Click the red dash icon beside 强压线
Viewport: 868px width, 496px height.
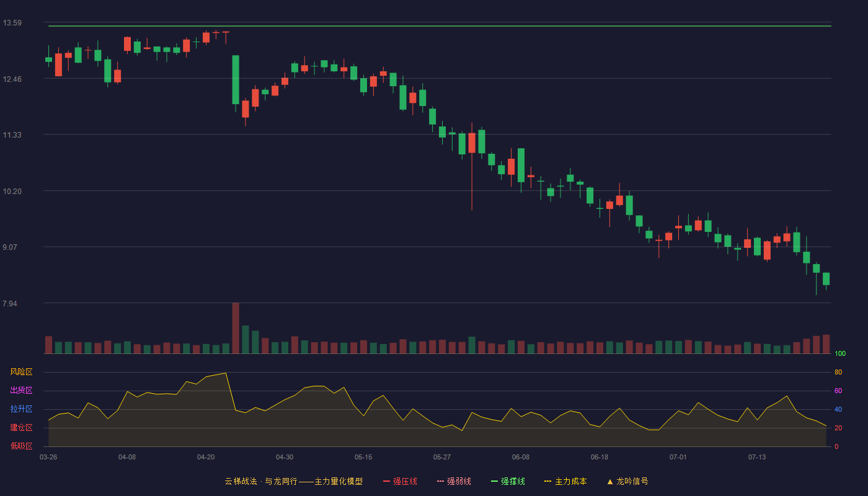pyautogui.click(x=386, y=481)
